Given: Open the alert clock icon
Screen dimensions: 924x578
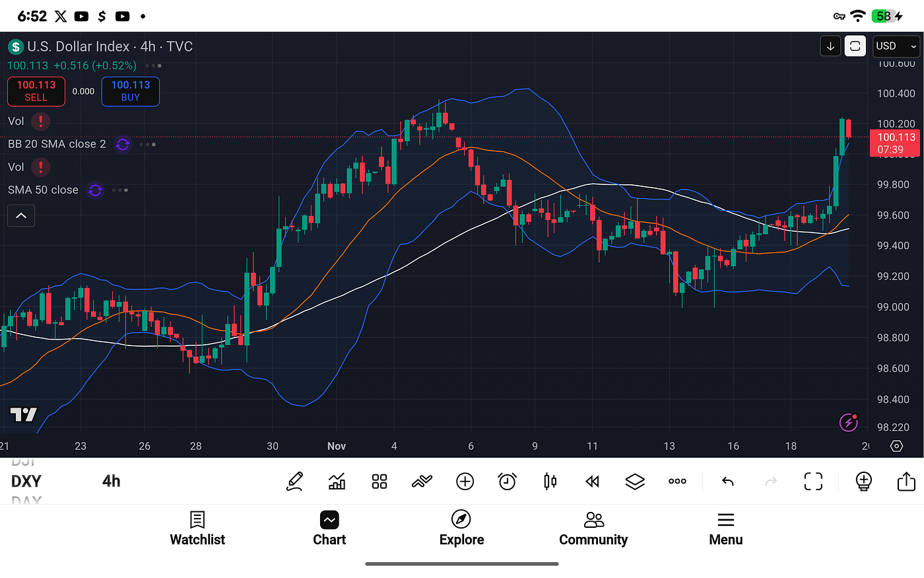Looking at the screenshot, I should [x=507, y=481].
